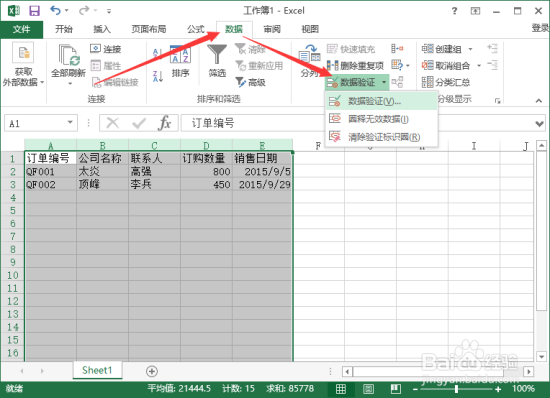Select row header 3

click(13, 184)
